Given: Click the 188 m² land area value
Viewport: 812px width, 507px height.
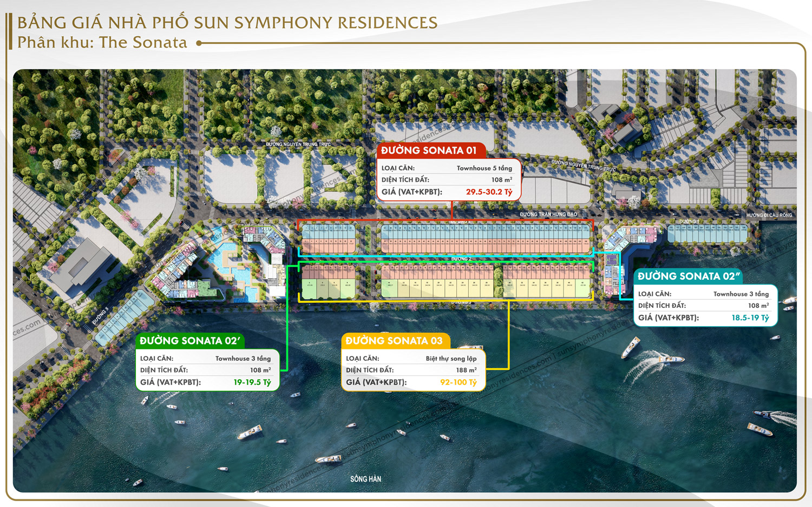Looking at the screenshot, I should 466,371.
